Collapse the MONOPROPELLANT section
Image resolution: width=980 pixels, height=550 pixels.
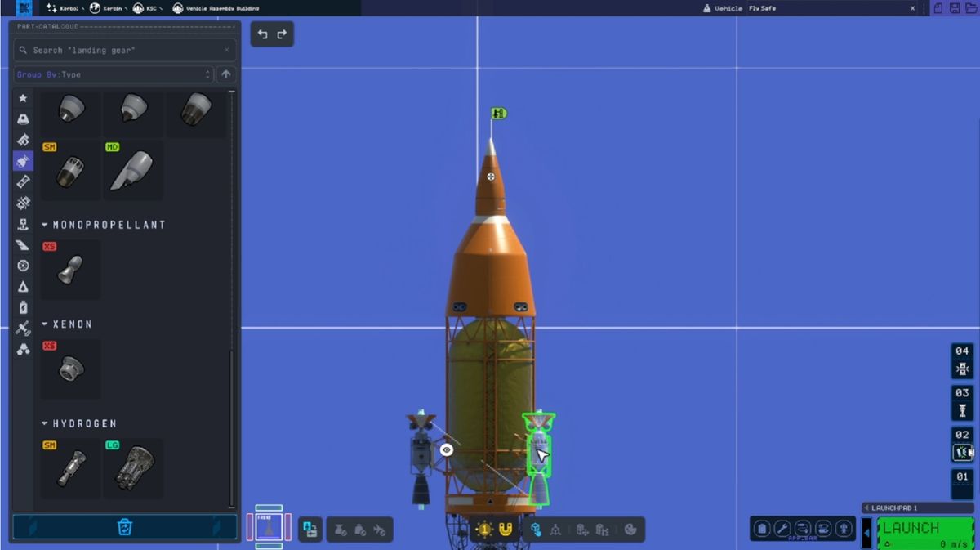pos(46,225)
